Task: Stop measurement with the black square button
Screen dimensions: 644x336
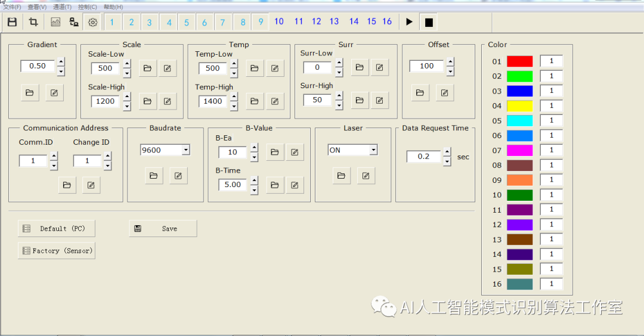Action: click(429, 22)
